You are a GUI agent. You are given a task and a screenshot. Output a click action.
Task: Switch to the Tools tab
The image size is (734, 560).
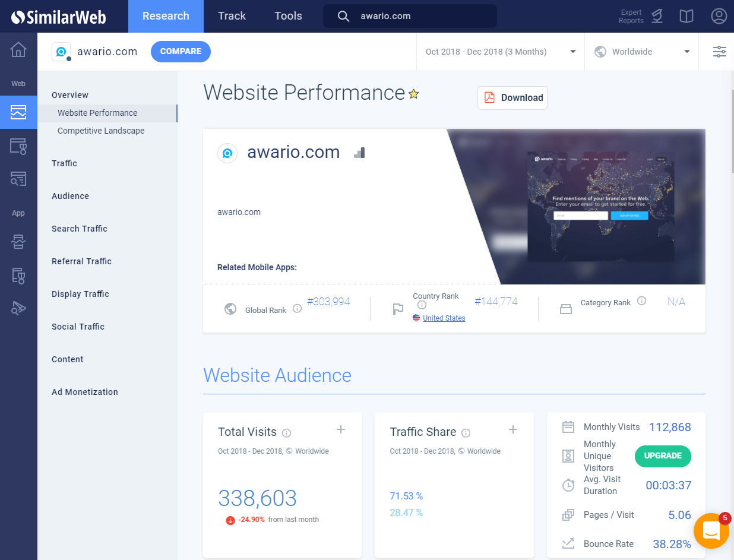click(x=288, y=16)
